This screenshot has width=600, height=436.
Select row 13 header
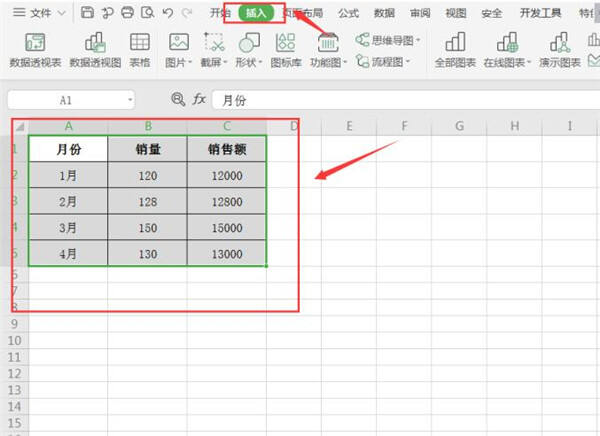pos(14,390)
